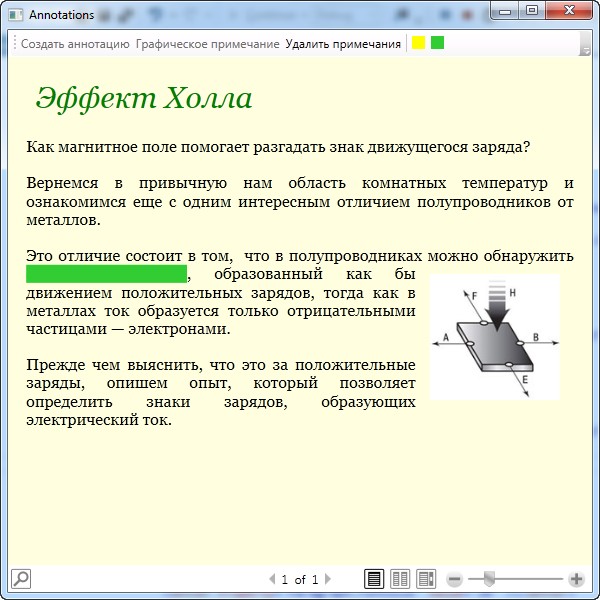Go to previous page arrow
The width and height of the screenshot is (600, 600).
[272, 579]
